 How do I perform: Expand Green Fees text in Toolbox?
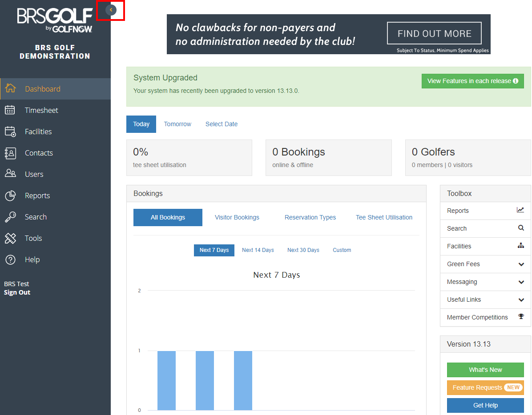[463, 264]
